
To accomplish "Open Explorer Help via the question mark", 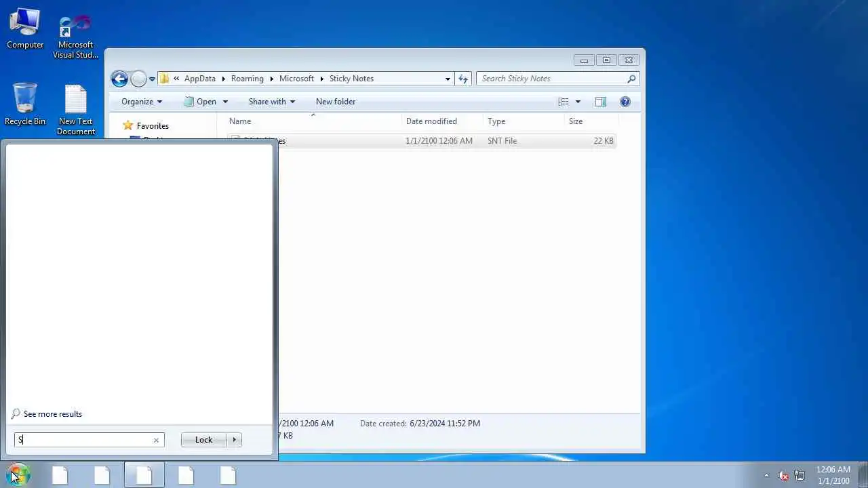I will point(625,102).
